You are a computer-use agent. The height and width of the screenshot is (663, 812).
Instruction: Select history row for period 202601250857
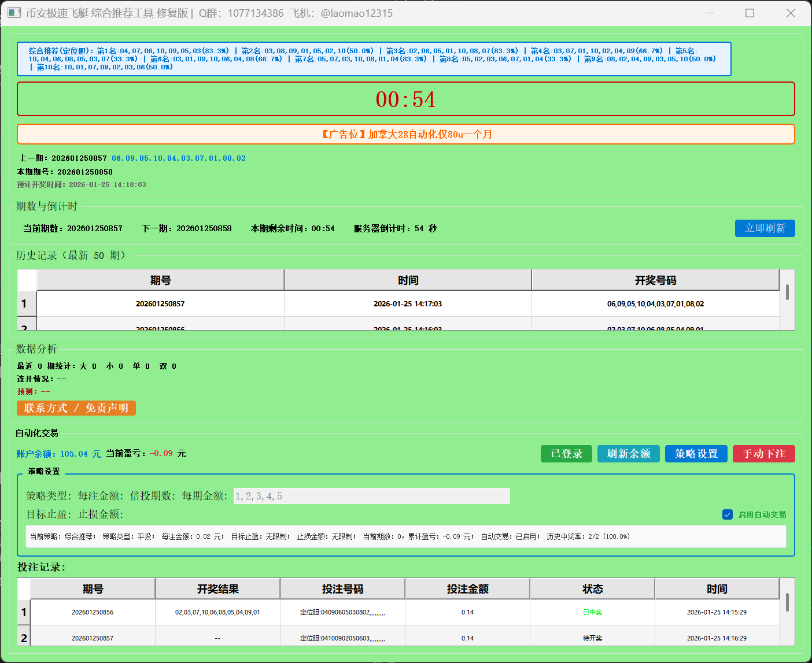pos(160,303)
